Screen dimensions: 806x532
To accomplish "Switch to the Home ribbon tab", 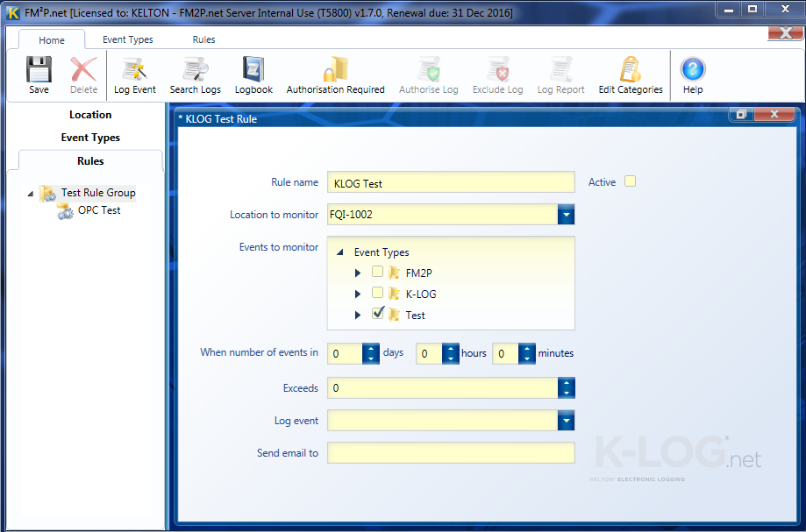I will pos(52,40).
